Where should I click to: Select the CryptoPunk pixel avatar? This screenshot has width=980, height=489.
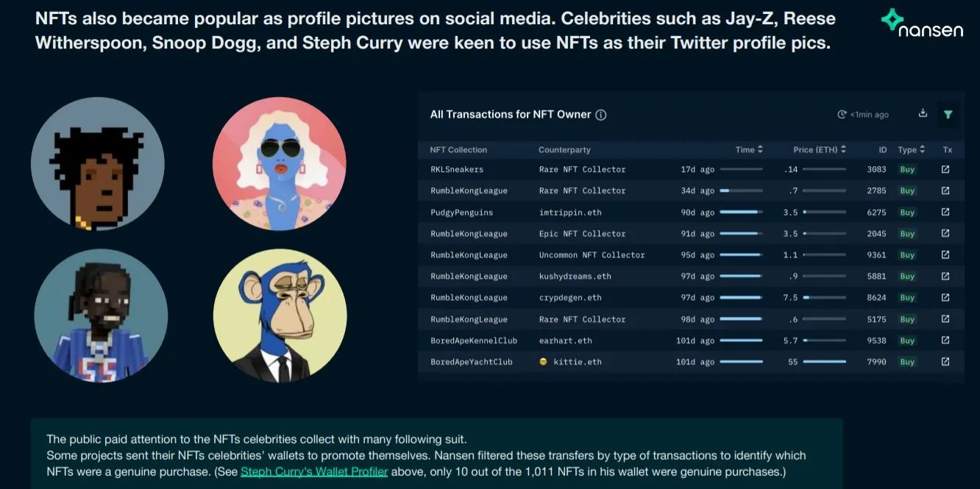pos(98,164)
